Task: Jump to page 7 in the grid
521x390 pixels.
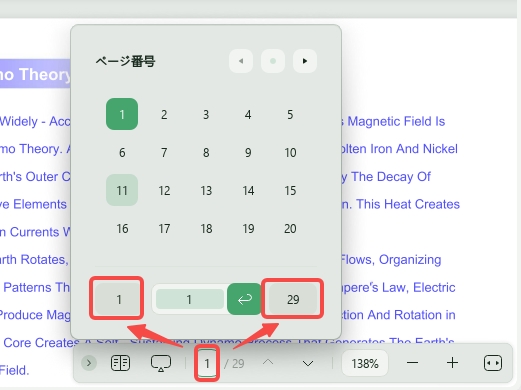Action: click(x=164, y=153)
